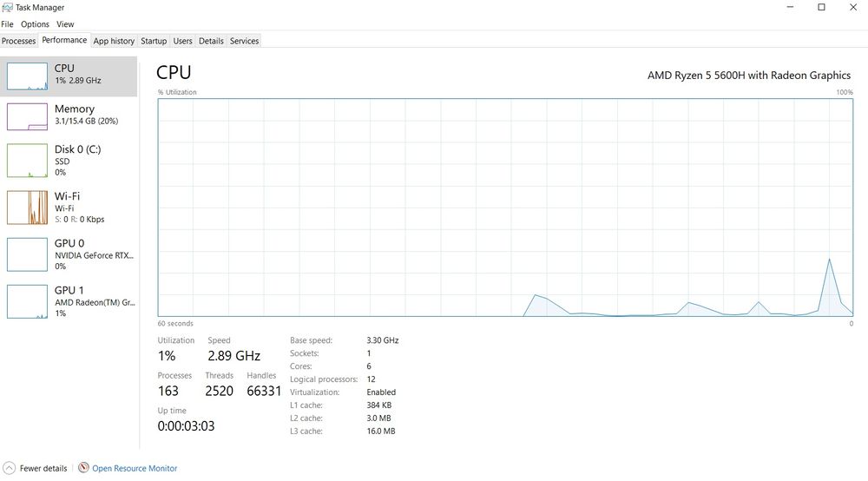Select the Performance tab
Viewport: 868px width, 481px height.
point(64,40)
